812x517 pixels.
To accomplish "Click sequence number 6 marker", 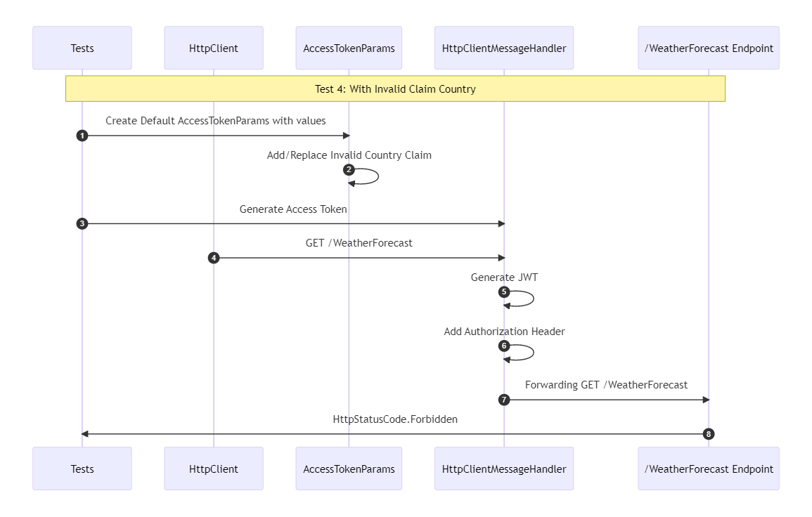I will point(504,346).
